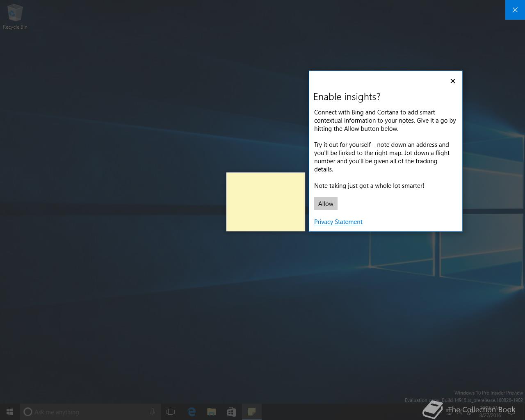
Task: Open the Privacy Statement link
Action: point(338,222)
